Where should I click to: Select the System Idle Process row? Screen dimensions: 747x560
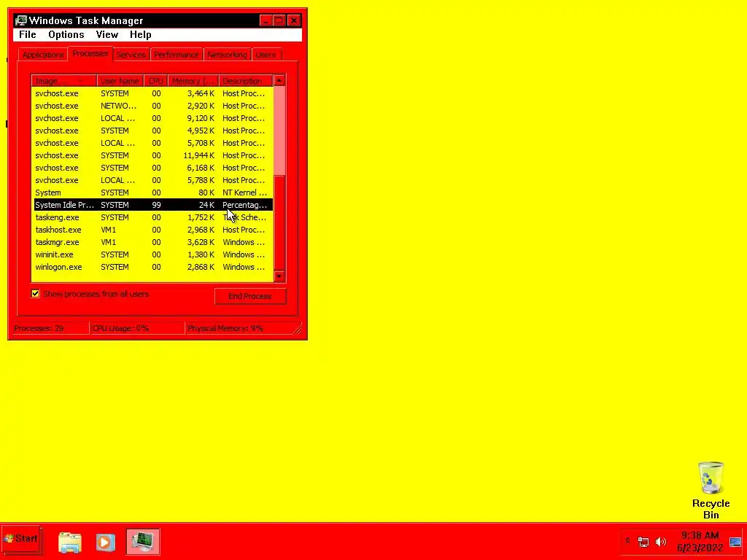pyautogui.click(x=152, y=205)
